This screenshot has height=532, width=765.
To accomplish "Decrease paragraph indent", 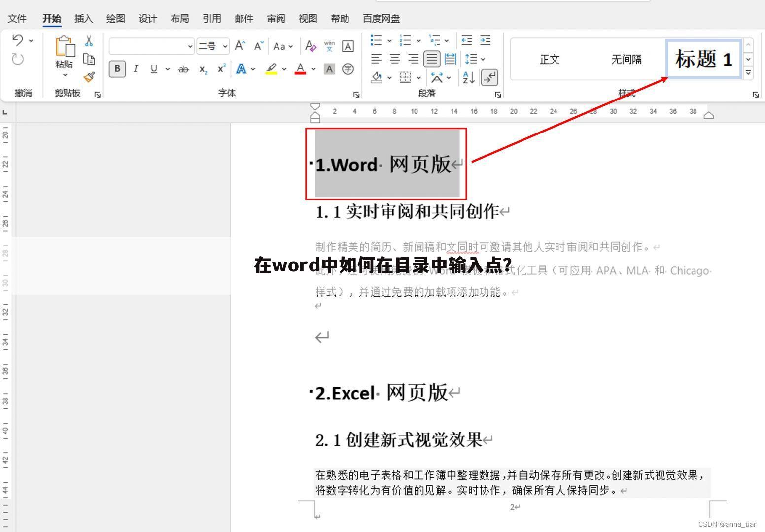I will pyautogui.click(x=466, y=40).
